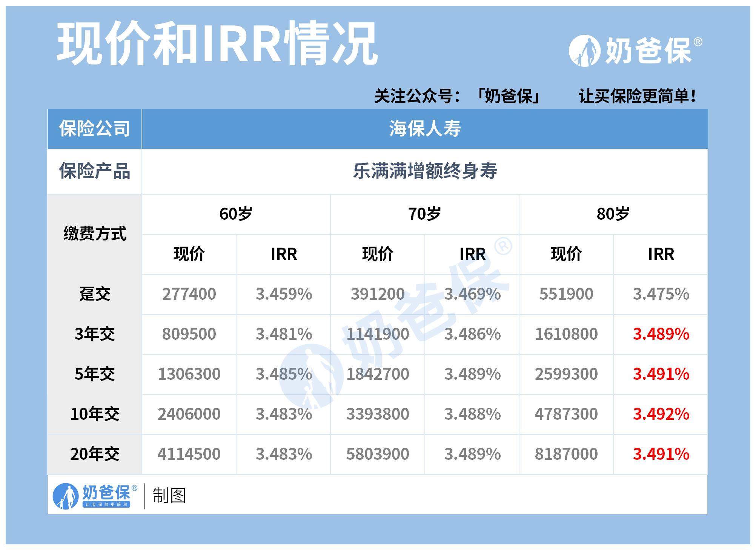The height and width of the screenshot is (550, 756).
Task: Select the title 现价和IRR情况
Action: pyautogui.click(x=217, y=43)
